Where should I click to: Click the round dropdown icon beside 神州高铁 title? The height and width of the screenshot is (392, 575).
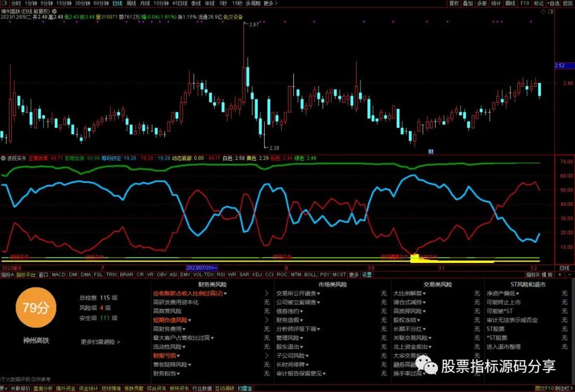[x=54, y=11]
